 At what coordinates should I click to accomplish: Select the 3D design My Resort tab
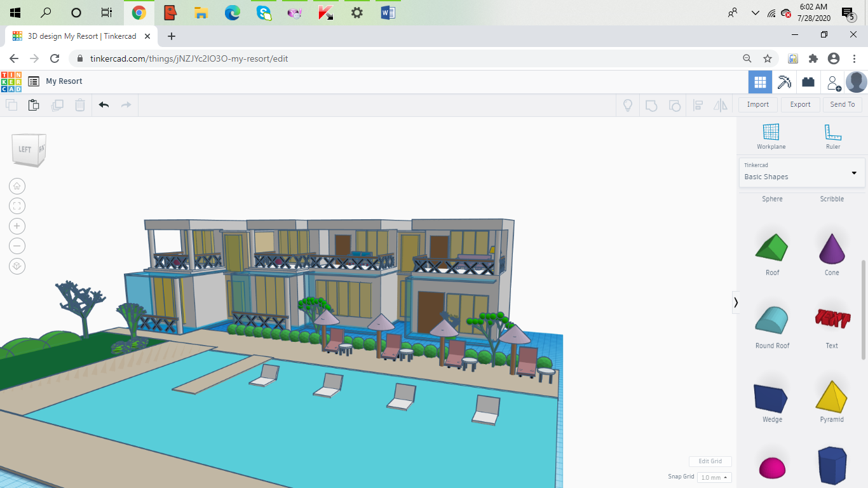[81, 36]
